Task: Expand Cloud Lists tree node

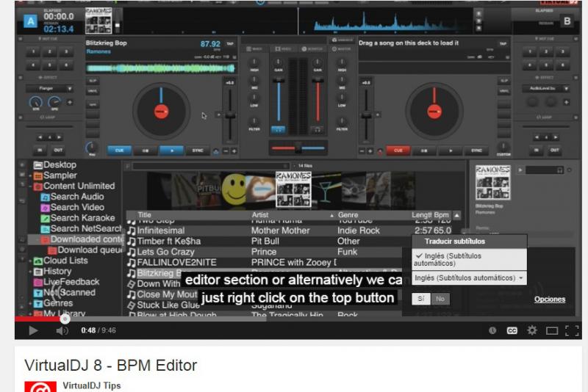Action: pos(30,261)
